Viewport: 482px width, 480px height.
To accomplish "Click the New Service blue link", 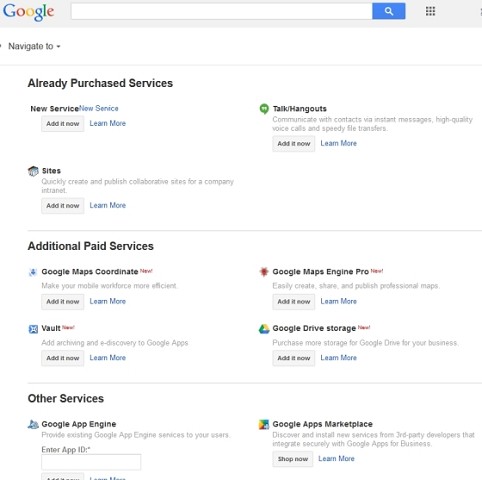I will (x=99, y=108).
